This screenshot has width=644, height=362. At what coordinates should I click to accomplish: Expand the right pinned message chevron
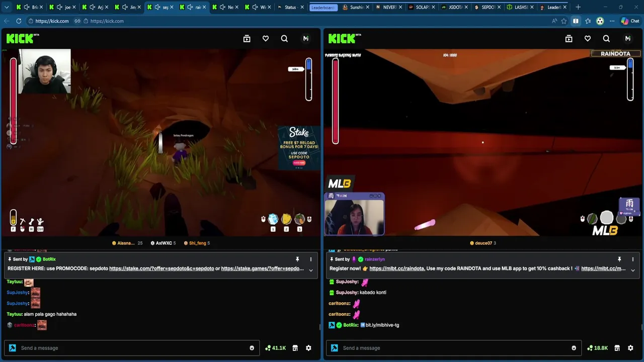click(632, 270)
